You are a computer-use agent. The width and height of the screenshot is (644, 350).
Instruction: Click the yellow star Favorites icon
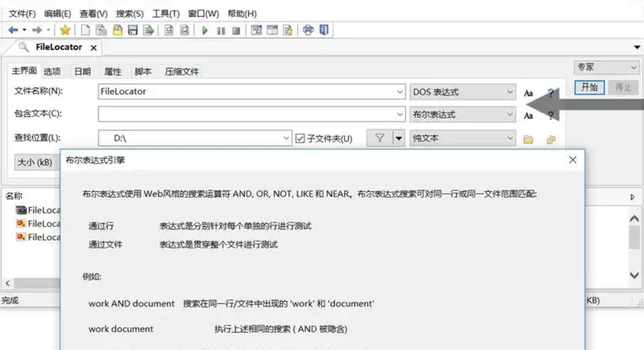[x=65, y=30]
